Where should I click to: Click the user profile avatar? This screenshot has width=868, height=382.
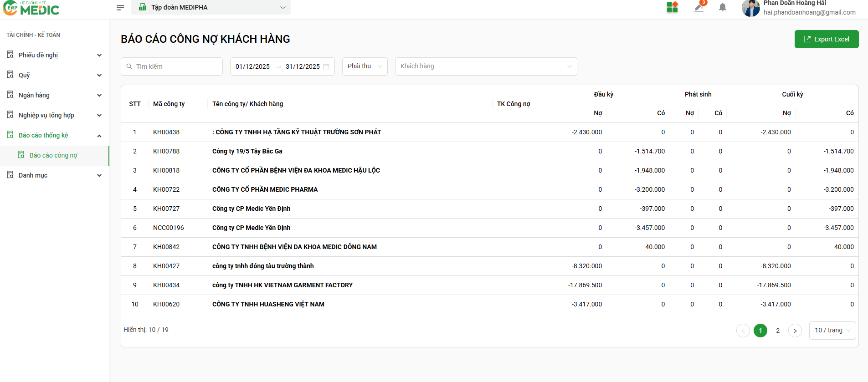pyautogui.click(x=750, y=8)
